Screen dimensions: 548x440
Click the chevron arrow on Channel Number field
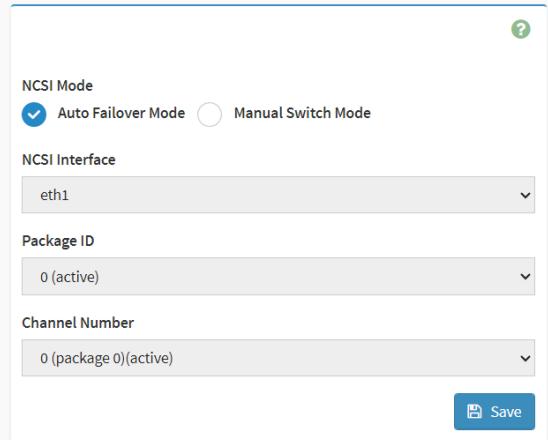(525, 358)
